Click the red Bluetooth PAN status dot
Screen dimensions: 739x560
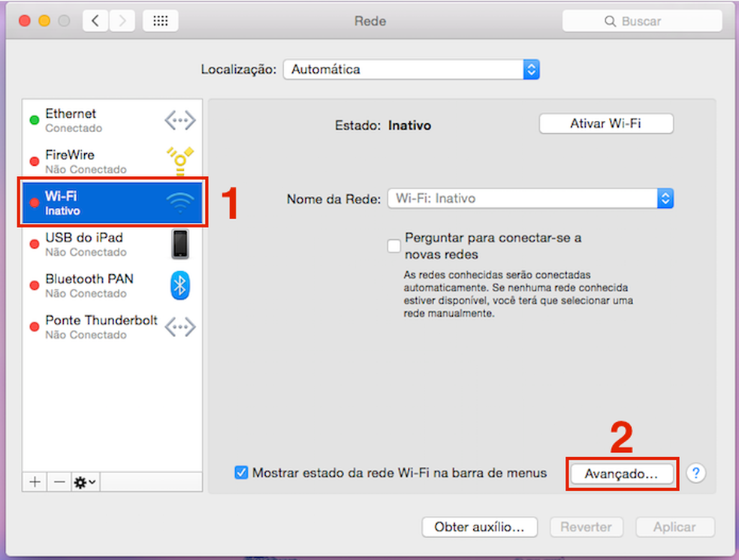(x=35, y=285)
